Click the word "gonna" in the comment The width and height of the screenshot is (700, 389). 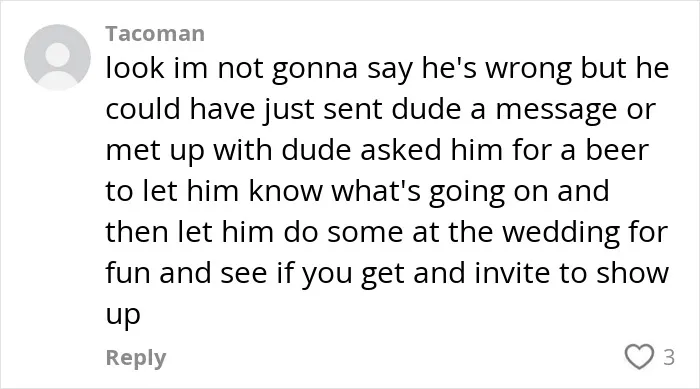pos(314,69)
